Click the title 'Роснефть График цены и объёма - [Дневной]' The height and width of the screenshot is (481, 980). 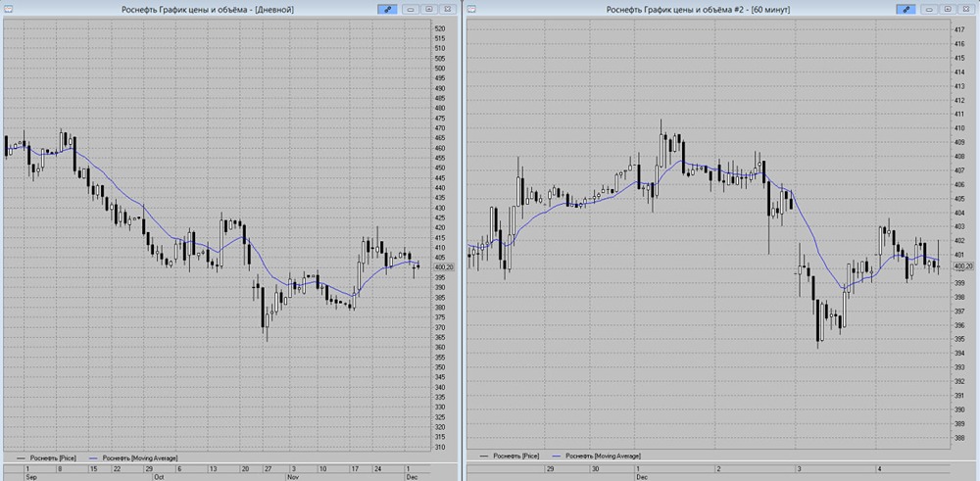click(x=207, y=10)
